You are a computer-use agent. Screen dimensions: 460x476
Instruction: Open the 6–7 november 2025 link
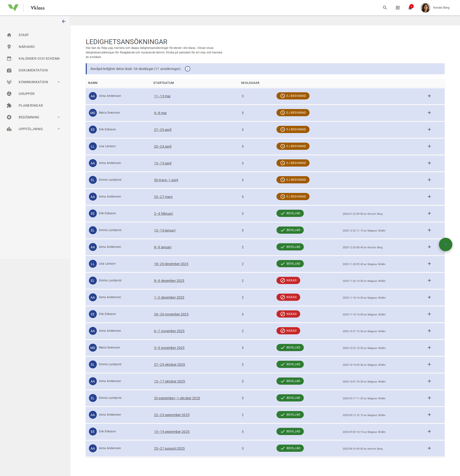(169, 331)
